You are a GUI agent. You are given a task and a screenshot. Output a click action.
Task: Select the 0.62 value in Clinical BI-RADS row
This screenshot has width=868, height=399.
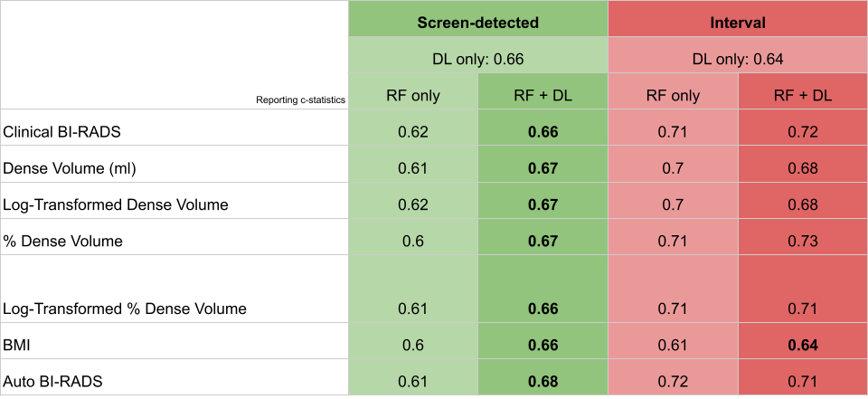pos(413,132)
